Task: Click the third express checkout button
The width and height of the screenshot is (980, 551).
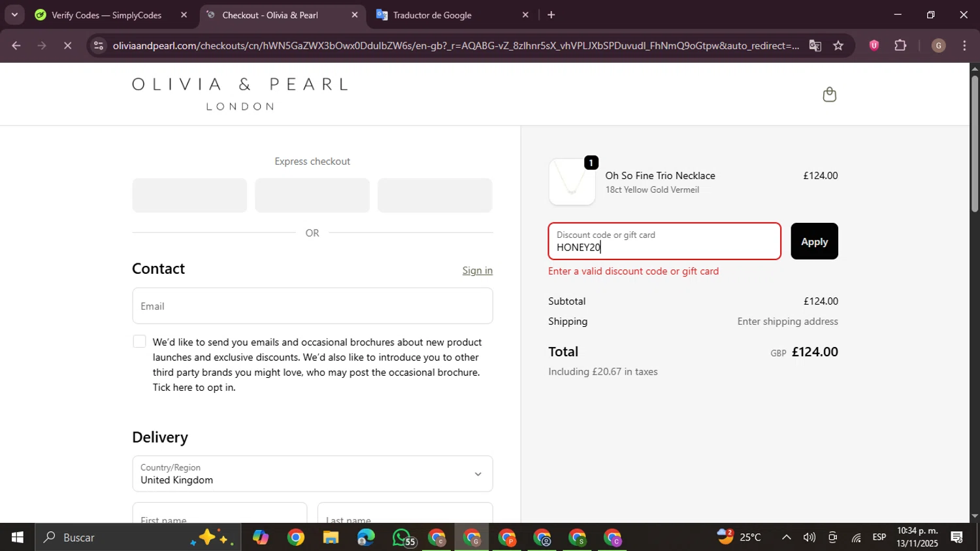Action: pos(435,195)
